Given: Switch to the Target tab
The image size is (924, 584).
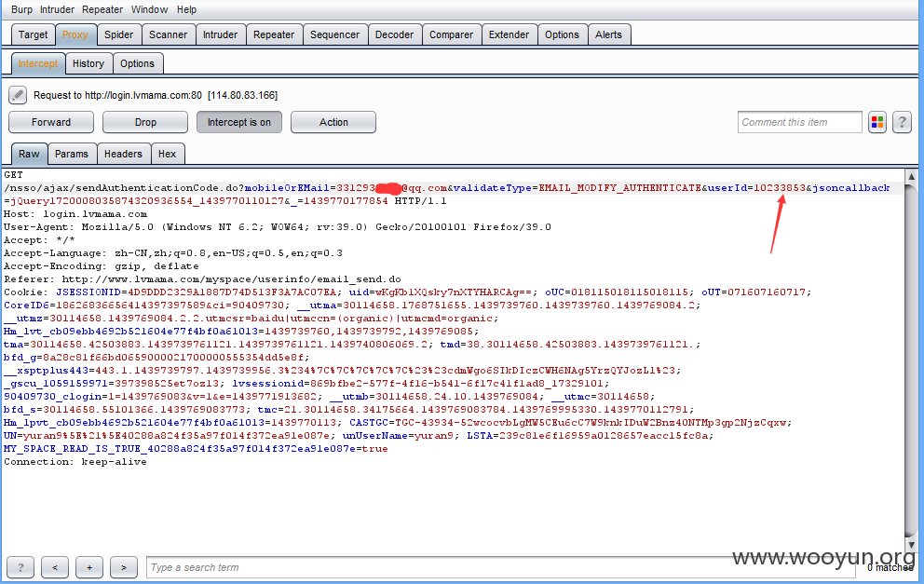Looking at the screenshot, I should pos(33,34).
